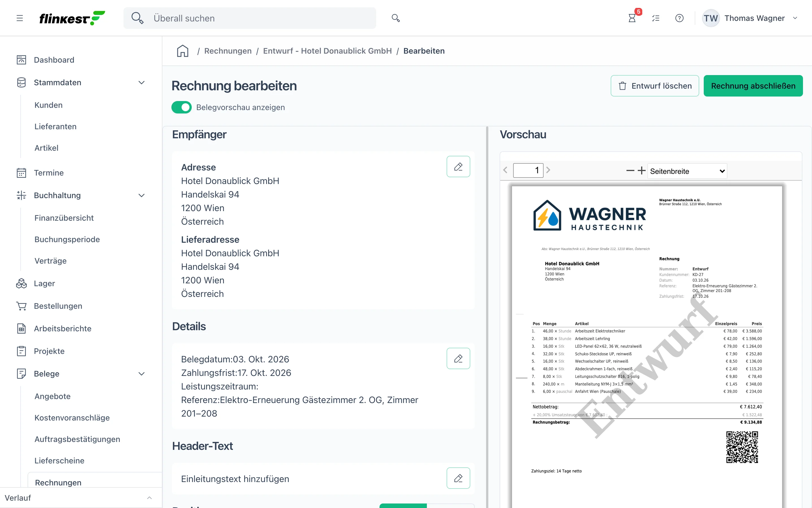Click the Arbeitsberichte document icon

coord(21,329)
